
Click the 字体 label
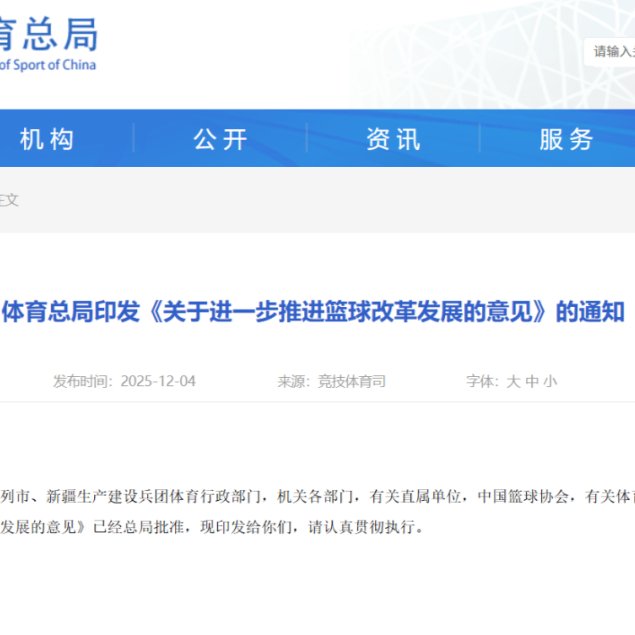(480, 381)
